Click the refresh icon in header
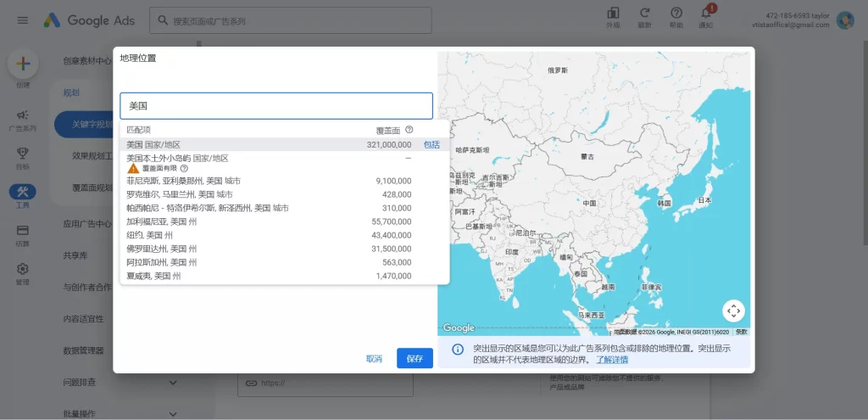The height and width of the screenshot is (420, 868). pyautogui.click(x=645, y=14)
